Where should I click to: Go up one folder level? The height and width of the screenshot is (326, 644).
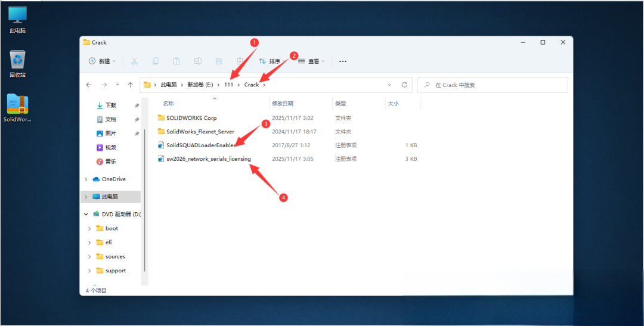tap(130, 85)
